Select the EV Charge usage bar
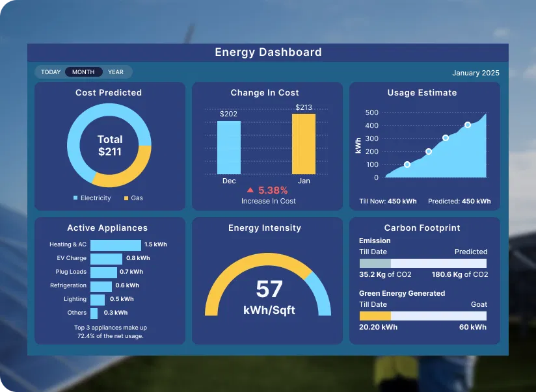Screen dimensions: 536x392 point(106,259)
